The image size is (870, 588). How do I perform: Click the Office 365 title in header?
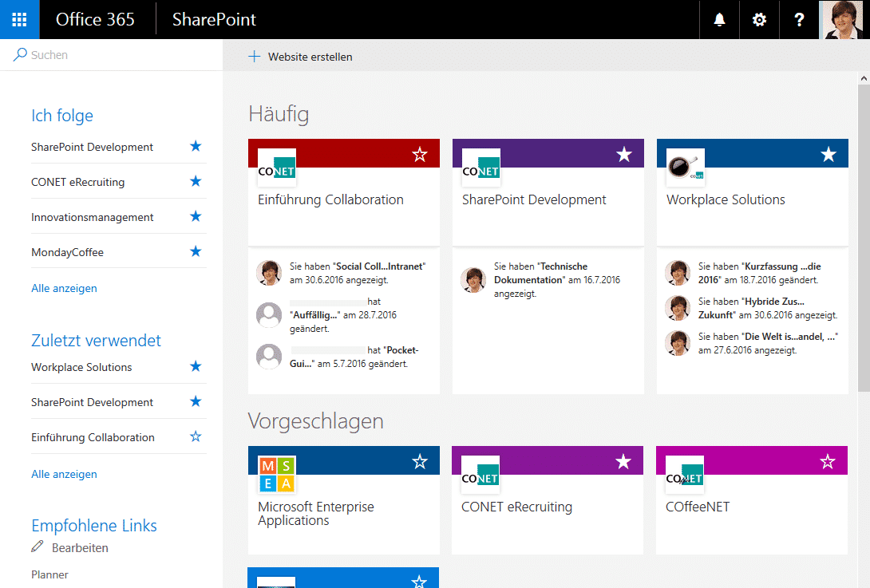coord(95,19)
